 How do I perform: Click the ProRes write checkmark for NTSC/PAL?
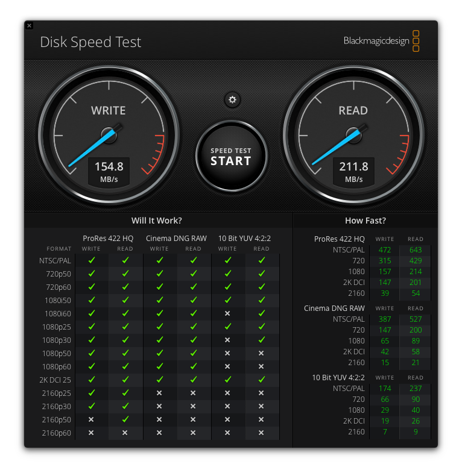pyautogui.click(x=91, y=260)
